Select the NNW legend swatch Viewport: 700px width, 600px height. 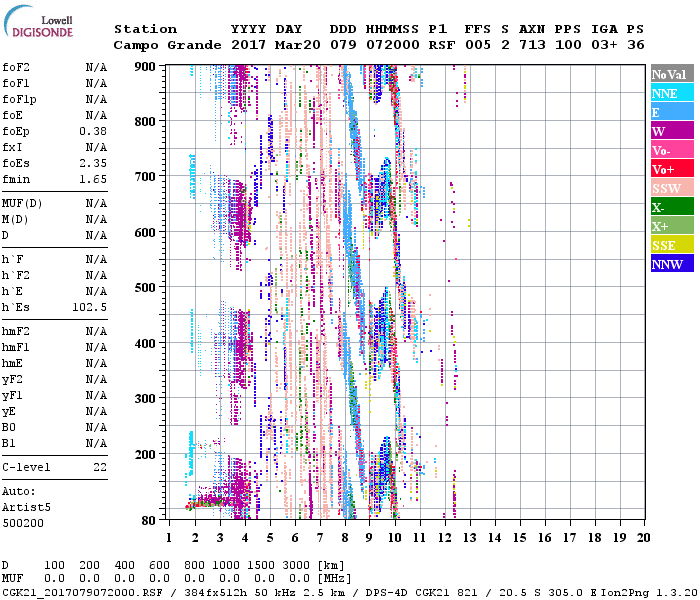(x=672, y=263)
